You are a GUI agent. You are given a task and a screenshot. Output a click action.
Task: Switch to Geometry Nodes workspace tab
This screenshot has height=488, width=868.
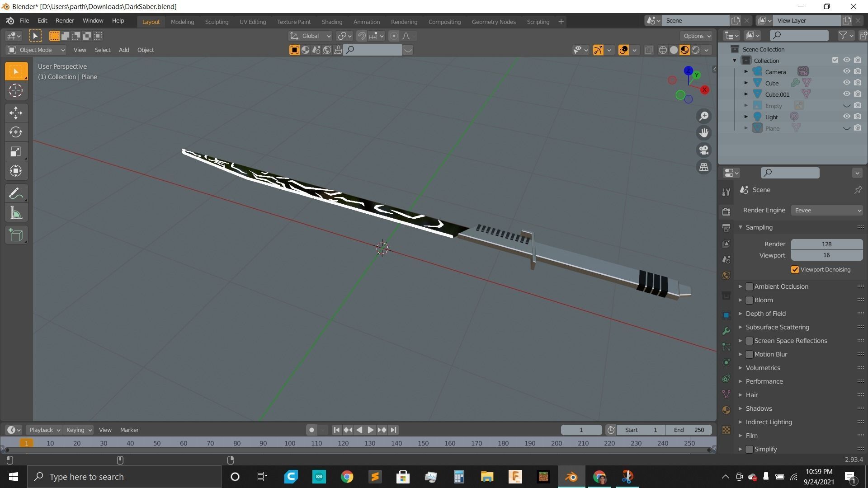(494, 22)
